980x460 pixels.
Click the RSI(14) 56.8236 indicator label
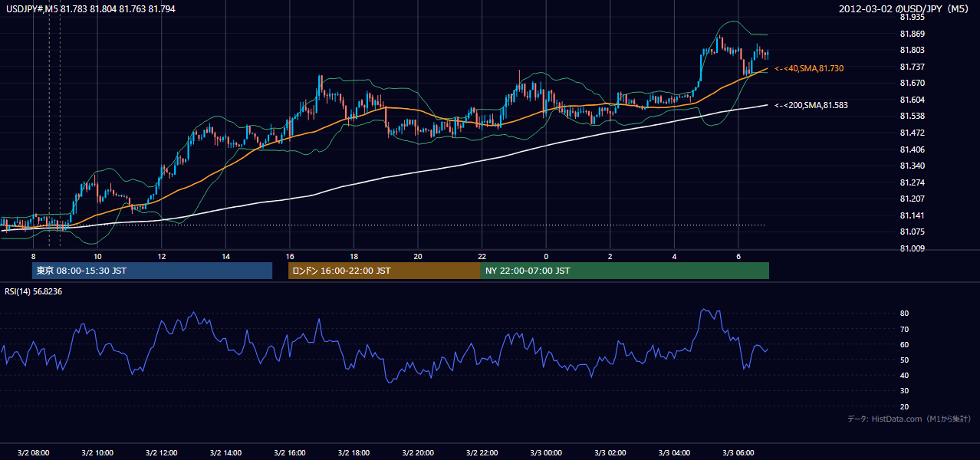click(x=34, y=291)
